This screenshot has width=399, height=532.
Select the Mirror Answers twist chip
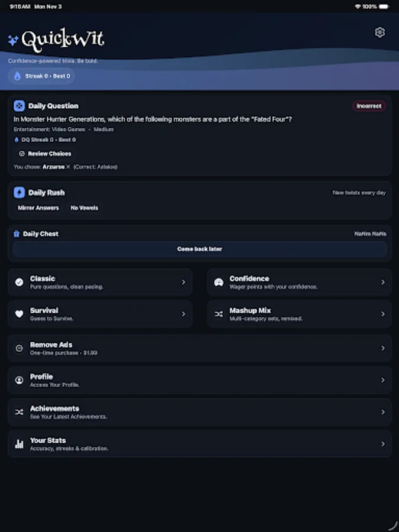(x=38, y=207)
